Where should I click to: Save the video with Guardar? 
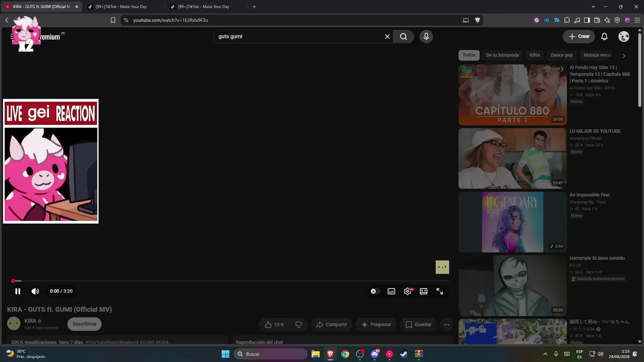[x=418, y=325]
